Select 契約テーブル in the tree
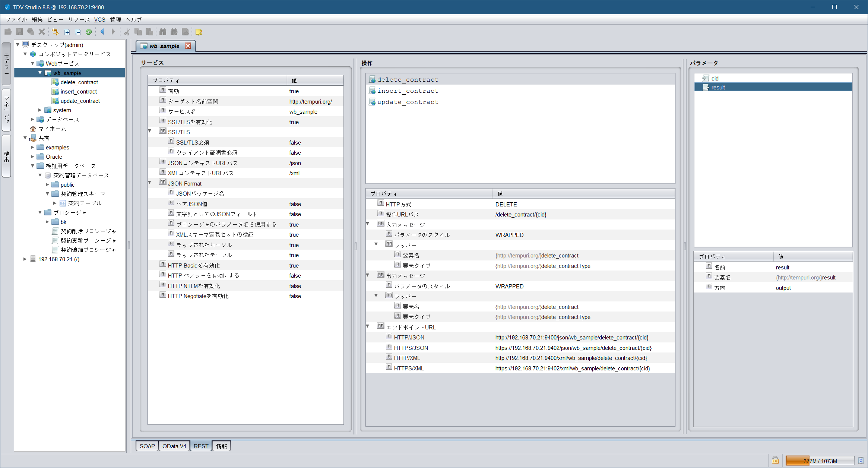 [x=85, y=203]
